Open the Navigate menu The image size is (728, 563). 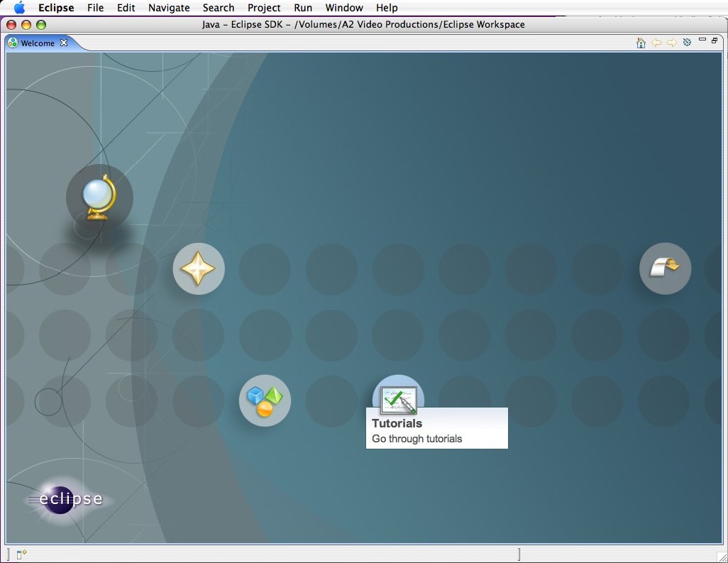(169, 8)
